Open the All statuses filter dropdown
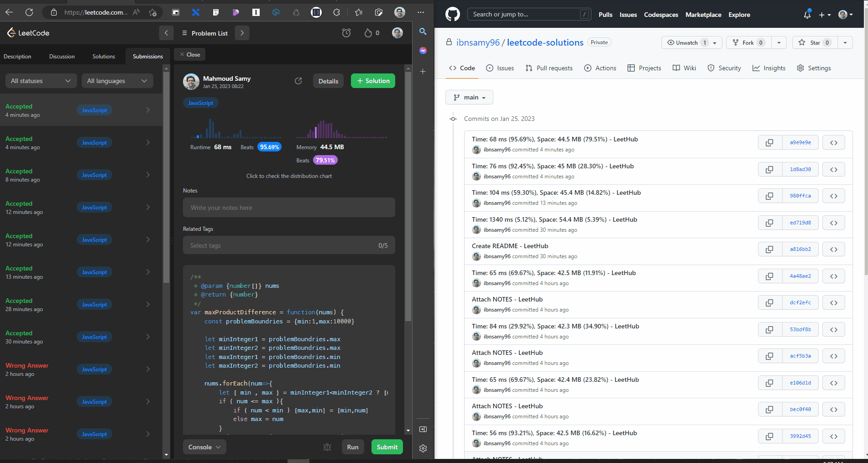Image resolution: width=868 pixels, height=463 pixels. (x=41, y=81)
